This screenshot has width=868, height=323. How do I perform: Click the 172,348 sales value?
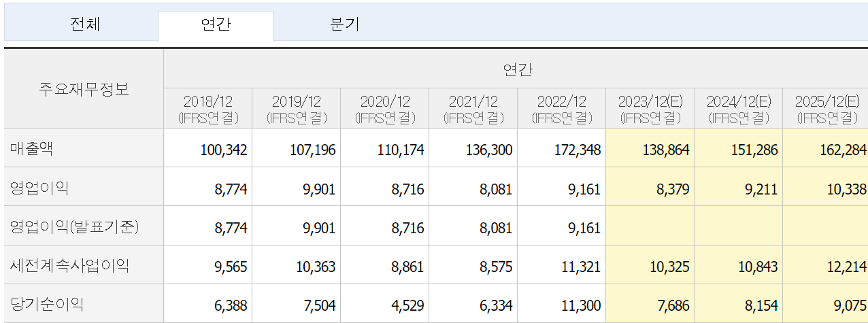578,150
